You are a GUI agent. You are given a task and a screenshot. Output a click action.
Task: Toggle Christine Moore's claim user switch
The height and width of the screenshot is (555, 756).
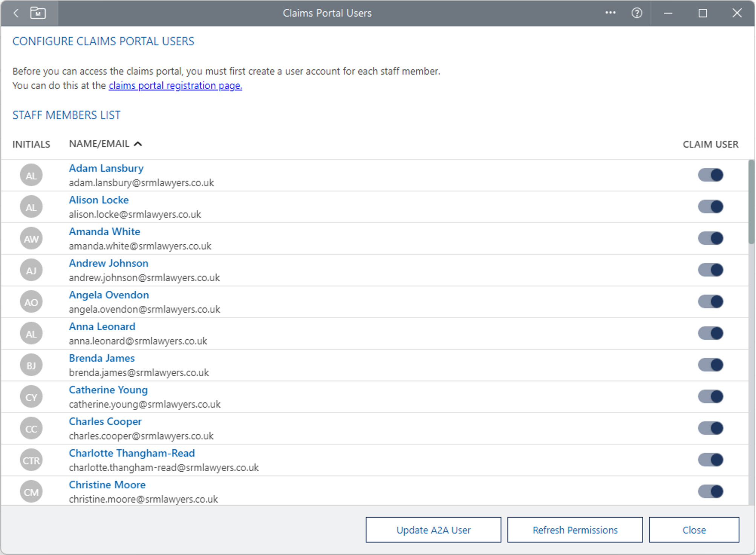(x=710, y=492)
